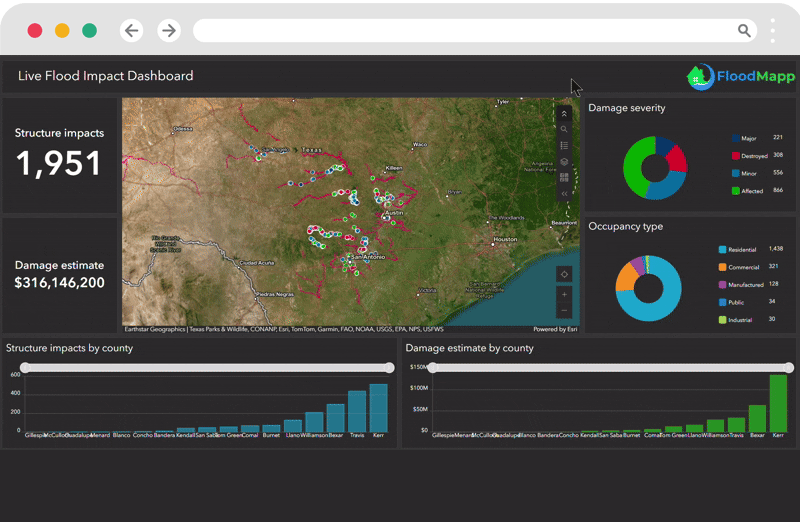Click the Kerr bar in Structure impacts chart
This screenshot has width=800, height=522.
pyautogui.click(x=379, y=408)
